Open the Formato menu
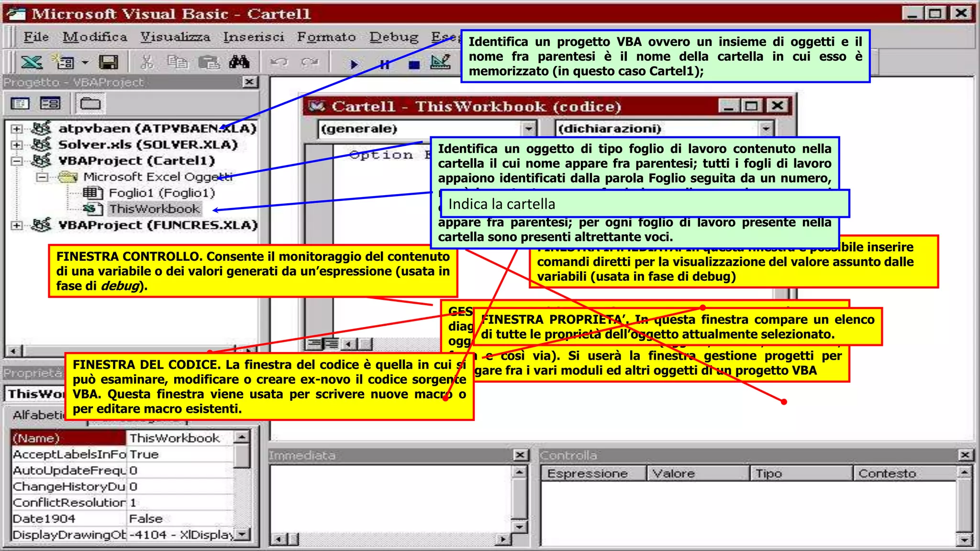Viewport: 980px width, 551px height. coord(326,37)
